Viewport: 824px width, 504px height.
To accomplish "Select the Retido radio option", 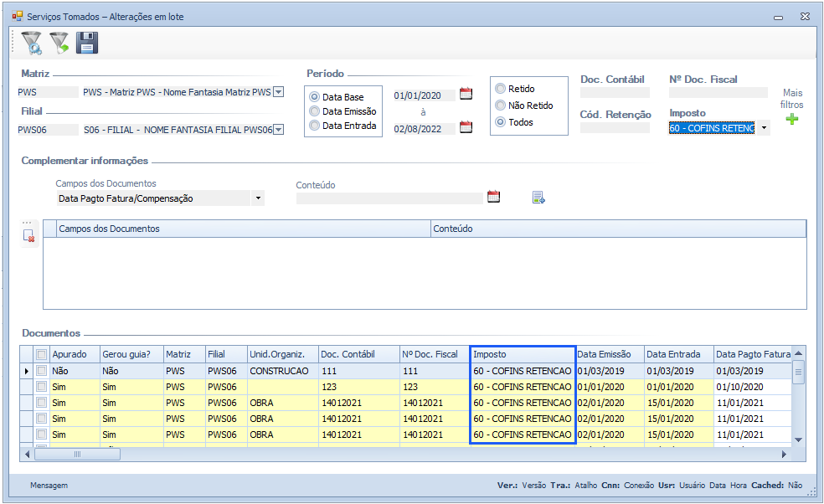I will pos(501,89).
